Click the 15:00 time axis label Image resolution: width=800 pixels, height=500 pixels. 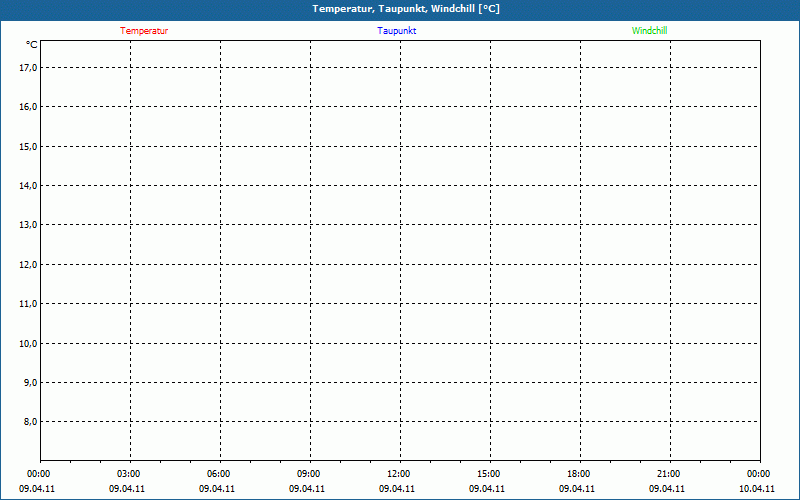point(488,474)
